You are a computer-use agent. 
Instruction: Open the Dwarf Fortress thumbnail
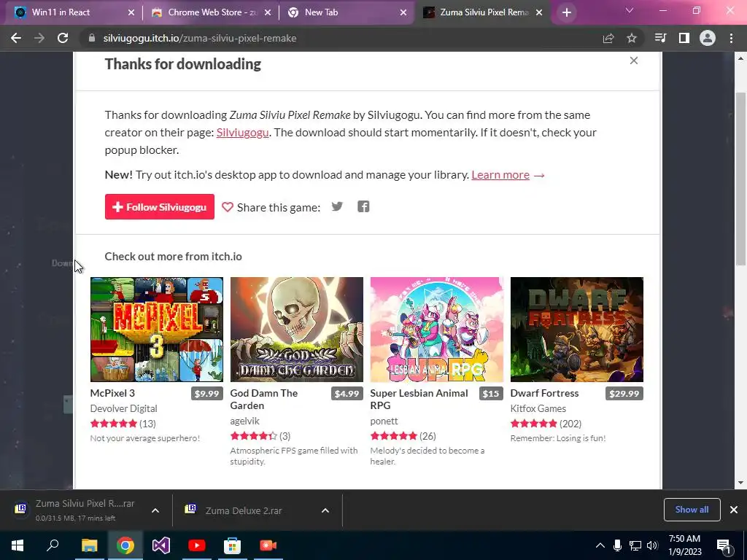577,330
